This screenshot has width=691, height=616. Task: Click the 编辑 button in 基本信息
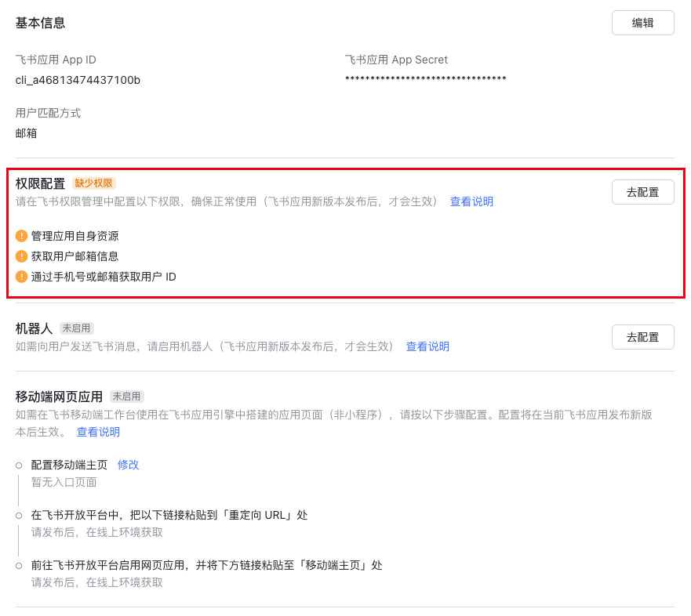pyautogui.click(x=642, y=23)
